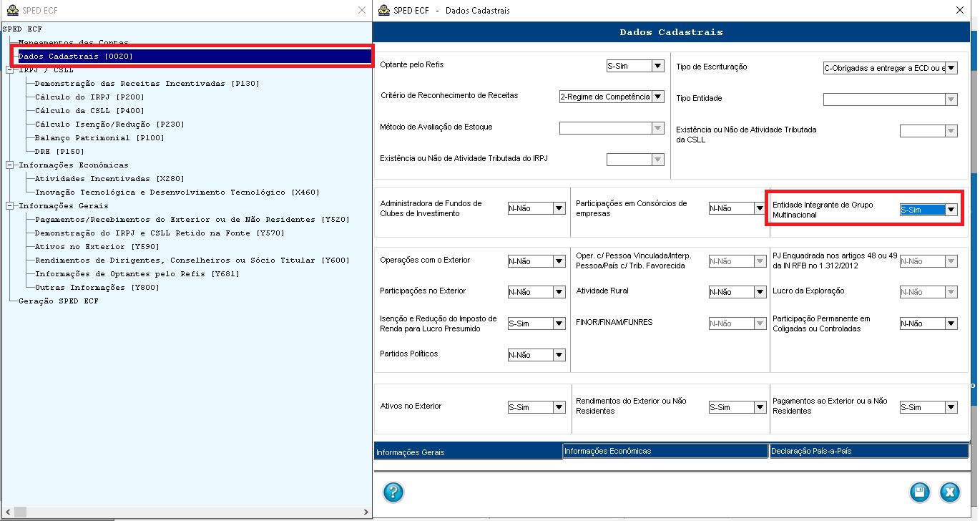Click the help question mark icon

393,492
